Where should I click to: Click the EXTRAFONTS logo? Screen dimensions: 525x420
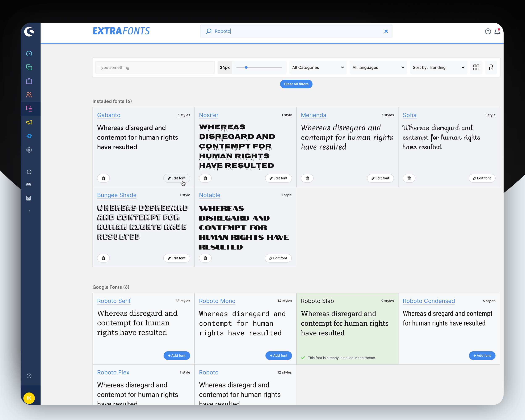pos(121,31)
